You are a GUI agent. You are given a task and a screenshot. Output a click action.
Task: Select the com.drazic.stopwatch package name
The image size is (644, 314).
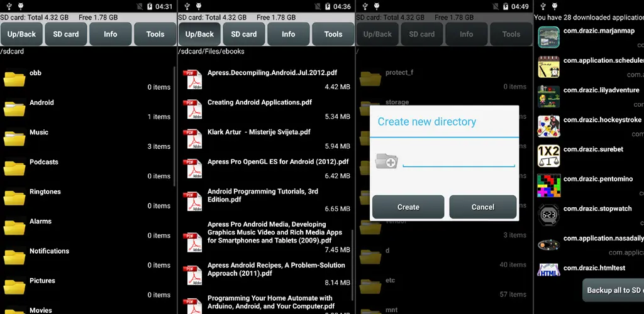pos(597,208)
